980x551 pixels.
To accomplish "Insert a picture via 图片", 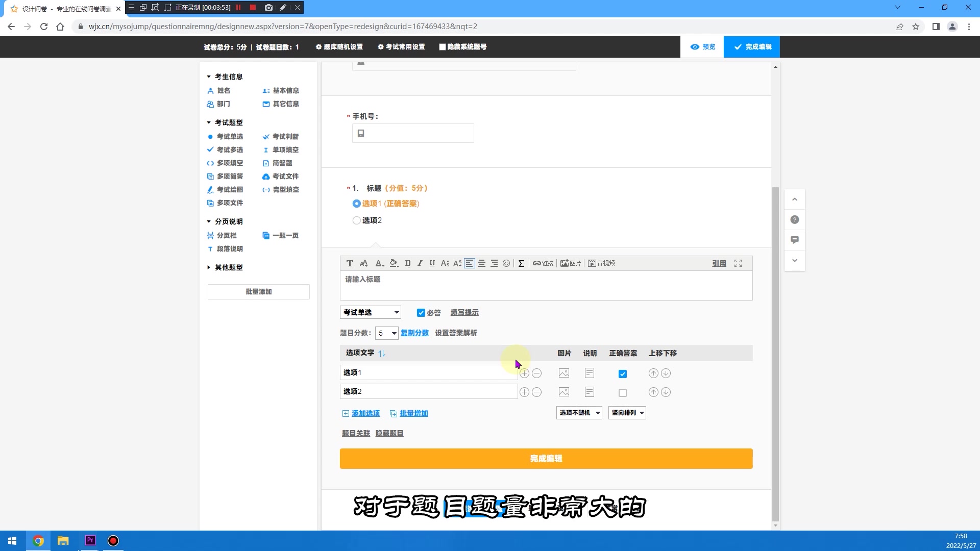I will pos(571,263).
